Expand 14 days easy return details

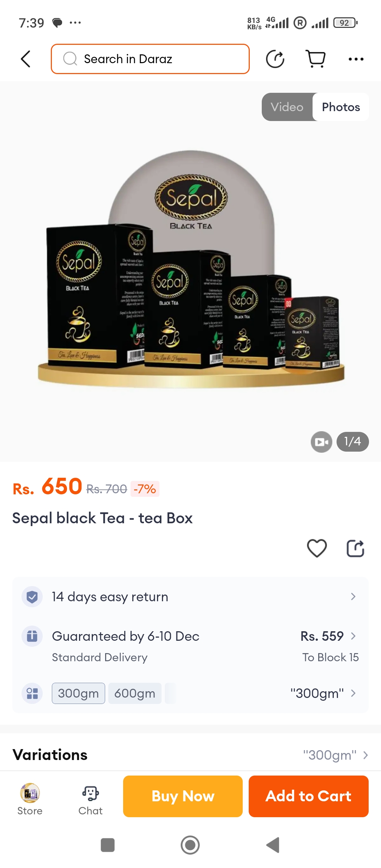point(190,597)
